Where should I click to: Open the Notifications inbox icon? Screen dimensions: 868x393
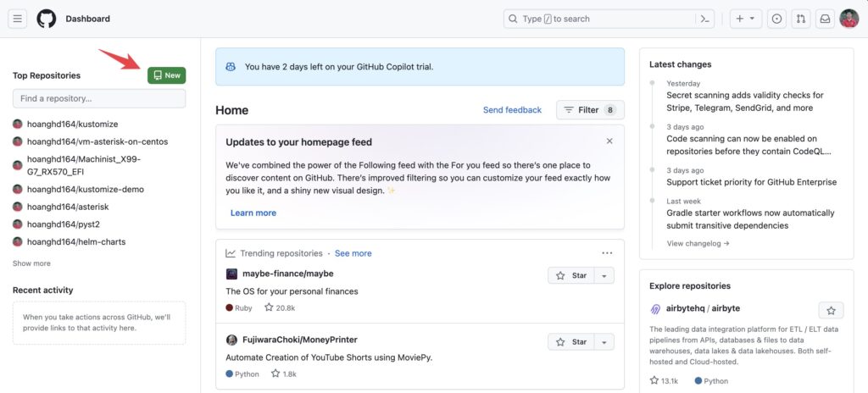click(x=825, y=19)
